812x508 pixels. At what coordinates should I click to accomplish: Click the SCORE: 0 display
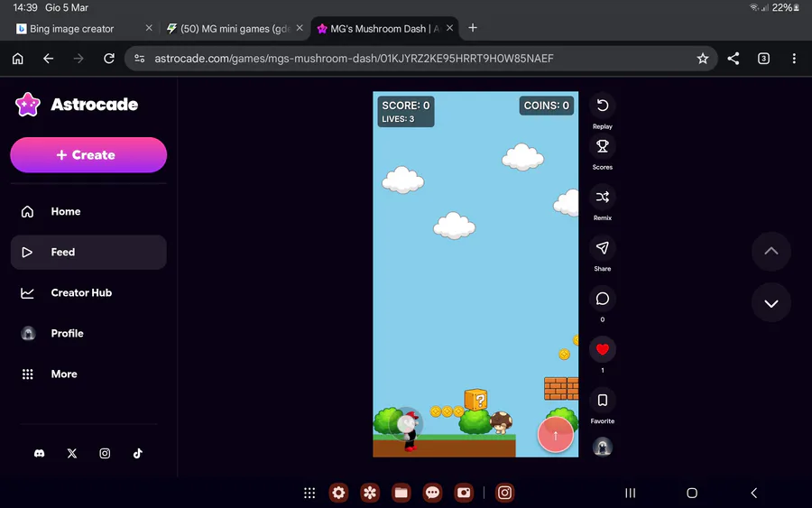coord(406,106)
